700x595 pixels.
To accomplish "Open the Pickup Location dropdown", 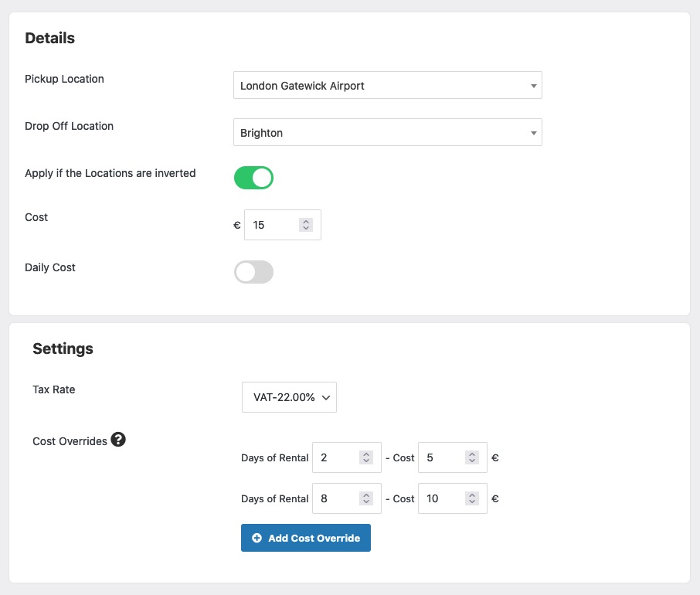I will pyautogui.click(x=387, y=86).
